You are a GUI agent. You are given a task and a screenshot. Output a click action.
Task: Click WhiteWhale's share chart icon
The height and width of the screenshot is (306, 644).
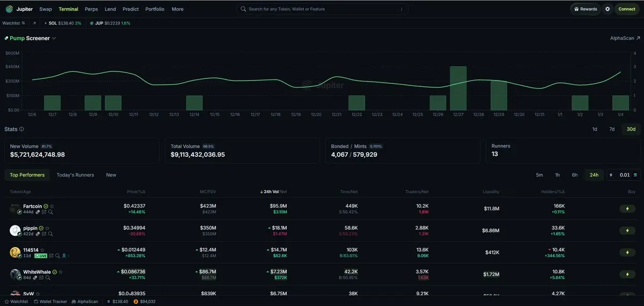41,278
